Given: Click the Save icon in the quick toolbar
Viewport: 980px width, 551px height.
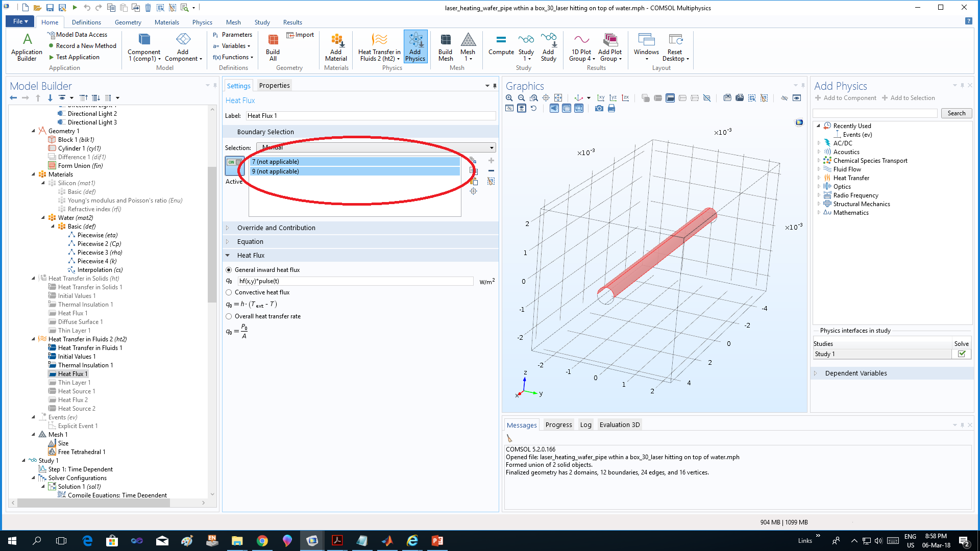Looking at the screenshot, I should pyautogui.click(x=50, y=8).
